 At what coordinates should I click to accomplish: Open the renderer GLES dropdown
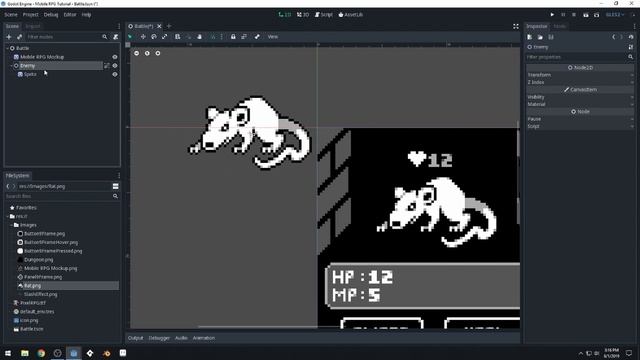615,15
